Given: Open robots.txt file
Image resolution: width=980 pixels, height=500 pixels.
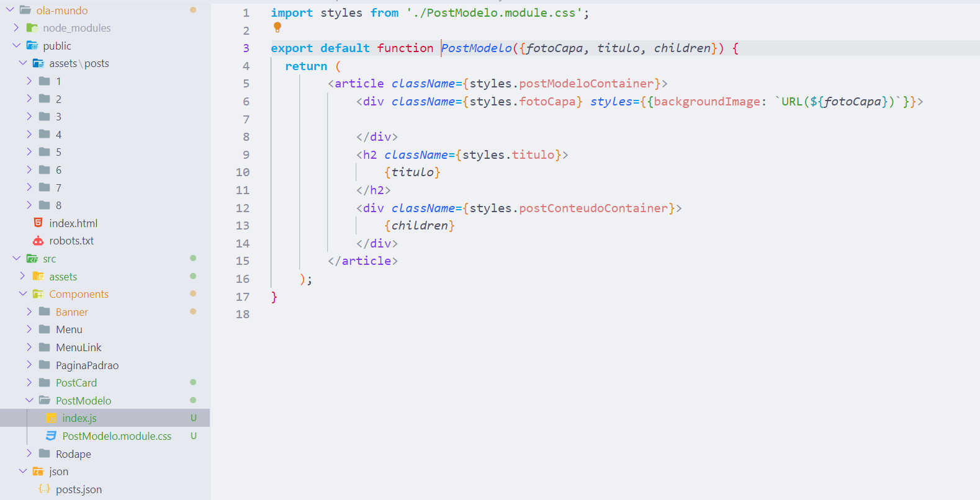Looking at the screenshot, I should [x=71, y=241].
